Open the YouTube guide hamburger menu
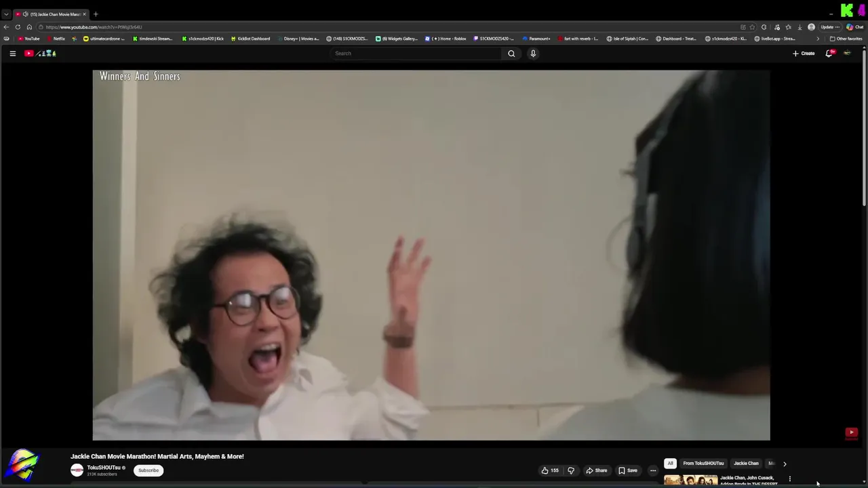Viewport: 868px width, 488px height. coord(12,54)
